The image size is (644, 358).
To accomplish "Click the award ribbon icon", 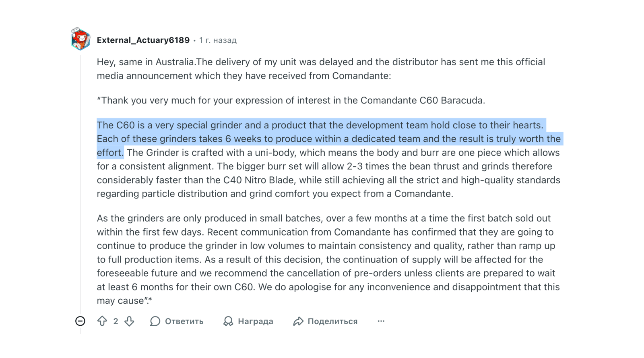I will 228,321.
